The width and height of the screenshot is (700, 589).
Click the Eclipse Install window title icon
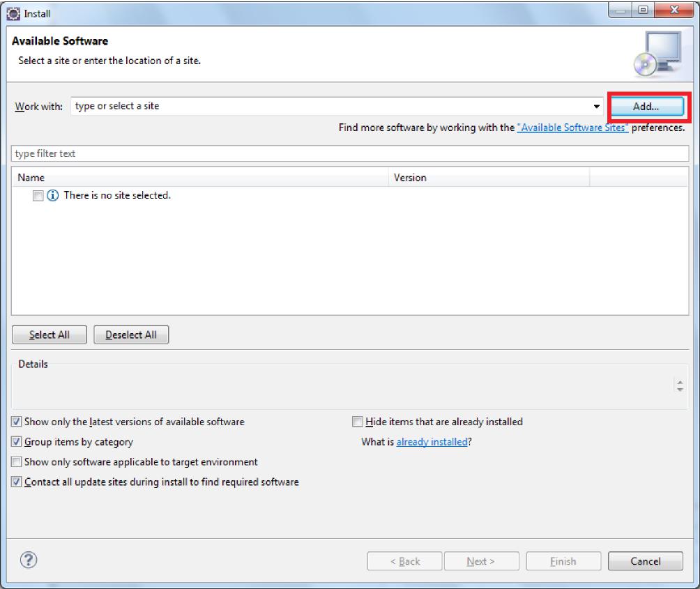[11, 11]
